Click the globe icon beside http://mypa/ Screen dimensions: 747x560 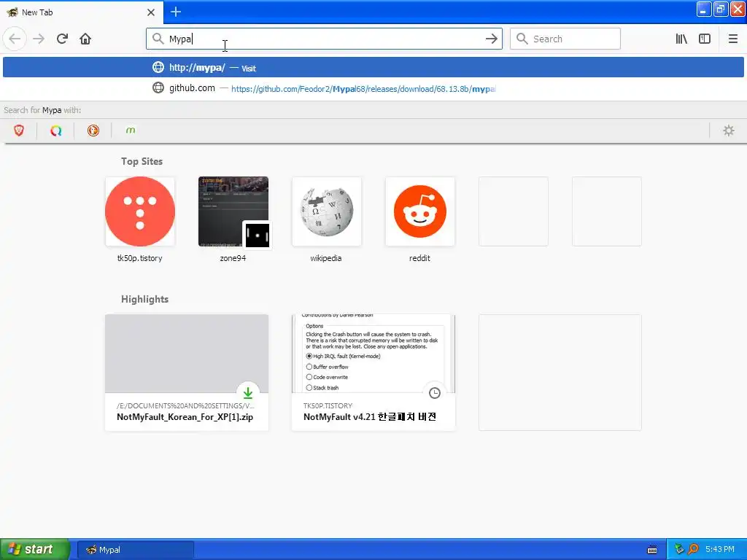158,67
